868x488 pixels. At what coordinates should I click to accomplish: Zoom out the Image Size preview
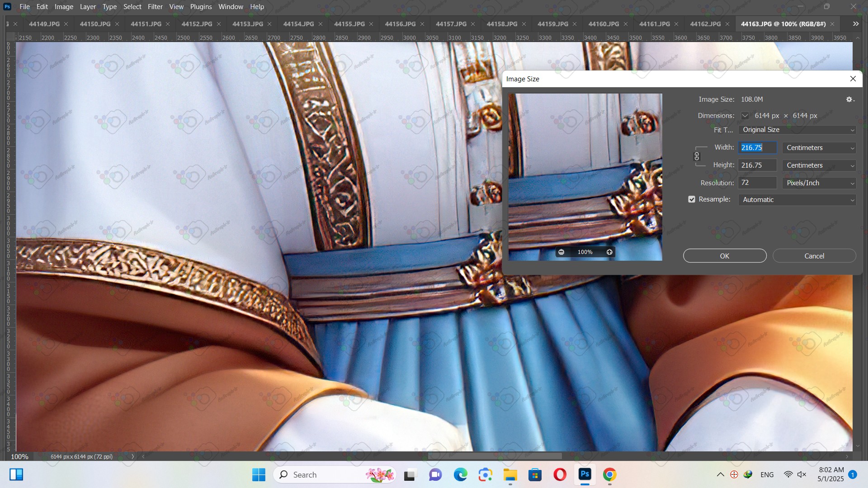tap(561, 252)
